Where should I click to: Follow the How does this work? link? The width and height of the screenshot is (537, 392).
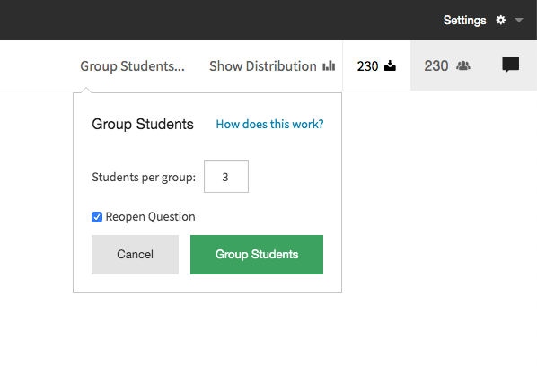(269, 124)
